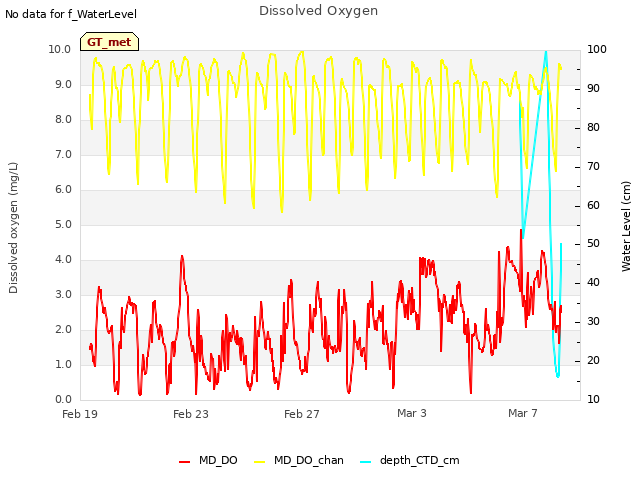Click the Feb 23 x-axis label

tap(191, 414)
